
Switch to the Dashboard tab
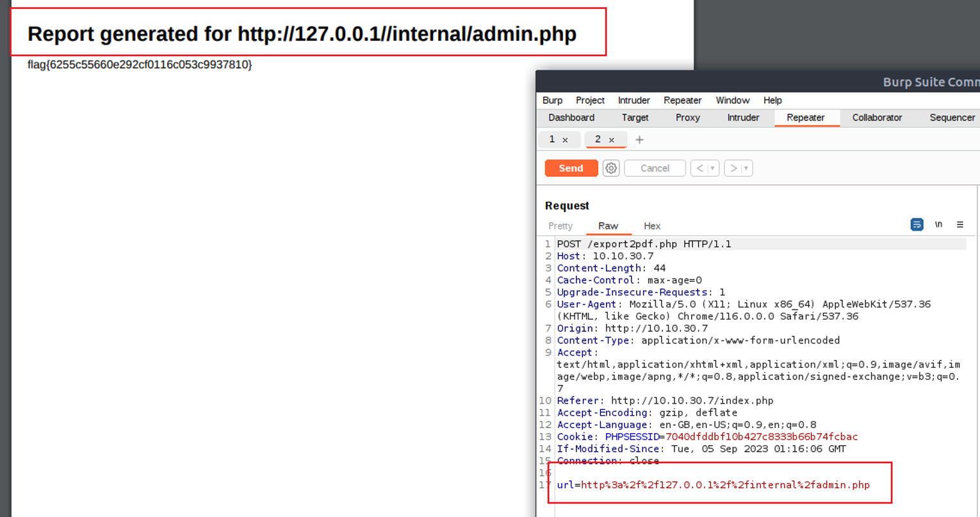tap(571, 118)
